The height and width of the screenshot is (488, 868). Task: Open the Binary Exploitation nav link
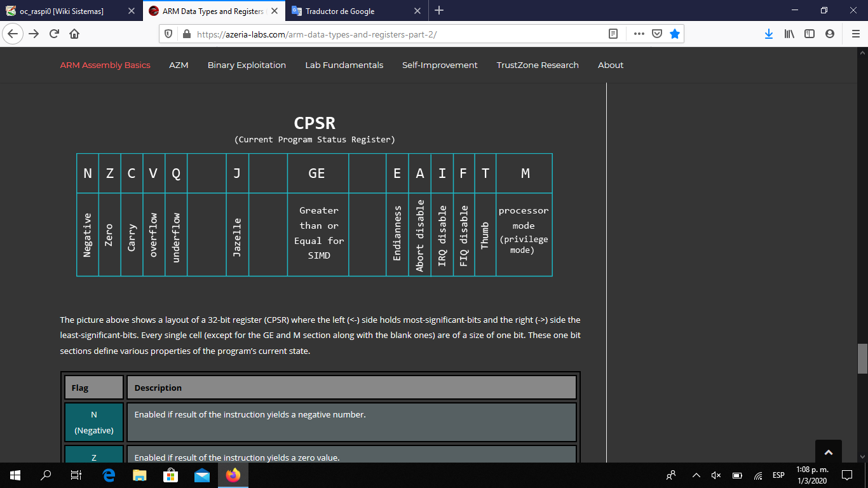247,65
